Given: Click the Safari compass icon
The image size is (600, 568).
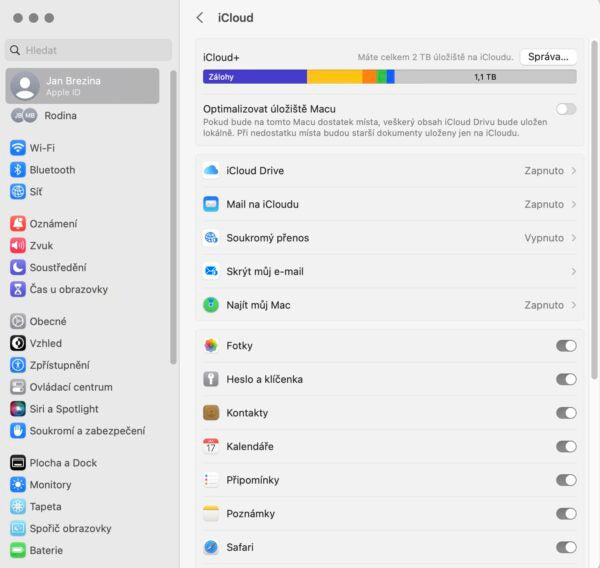Looking at the screenshot, I should (x=211, y=547).
